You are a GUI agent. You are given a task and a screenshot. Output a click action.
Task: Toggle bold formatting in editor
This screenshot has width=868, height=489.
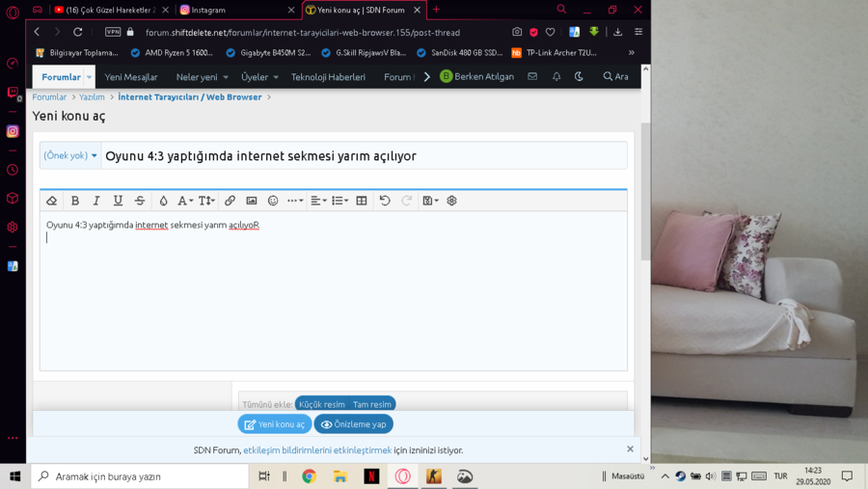pyautogui.click(x=74, y=201)
